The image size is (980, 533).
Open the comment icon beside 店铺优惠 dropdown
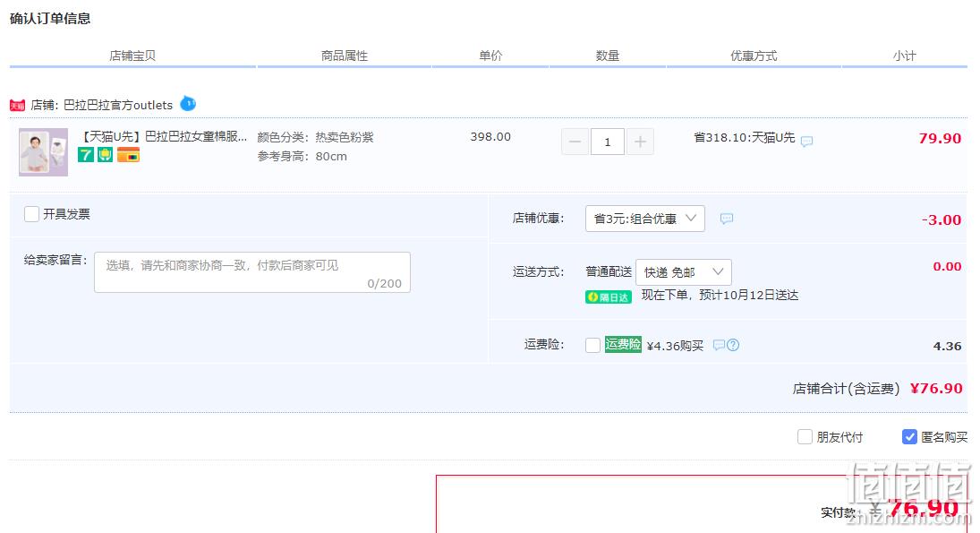[726, 219]
